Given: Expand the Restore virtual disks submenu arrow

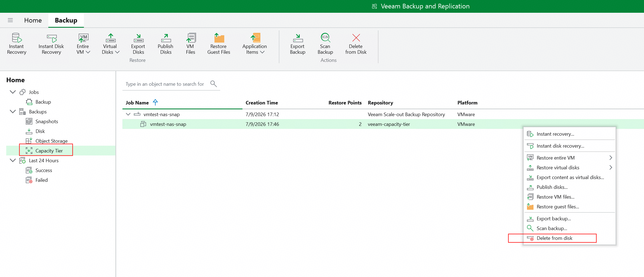Looking at the screenshot, I should tap(611, 168).
